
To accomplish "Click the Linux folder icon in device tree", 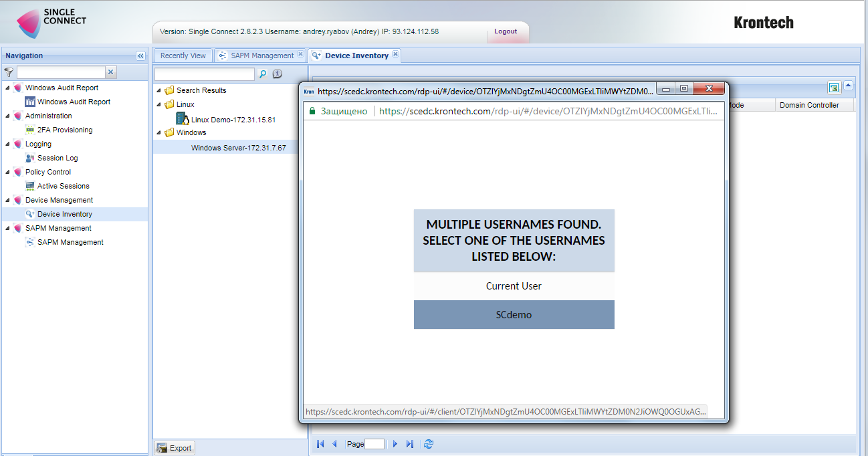I will (x=169, y=105).
